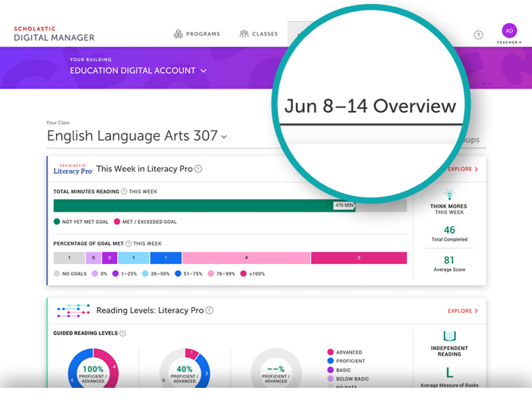532x400 pixels.
Task: Click the help question mark icon in header
Action: pos(478,35)
